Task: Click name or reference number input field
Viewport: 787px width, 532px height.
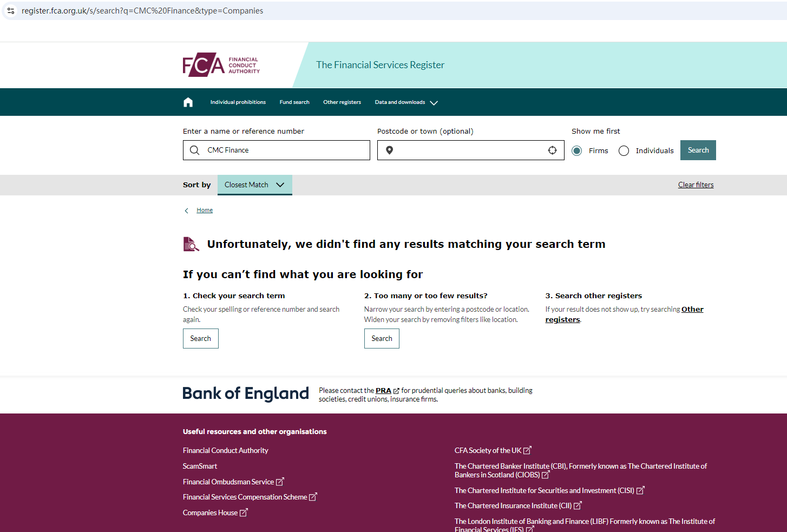Action: click(277, 150)
